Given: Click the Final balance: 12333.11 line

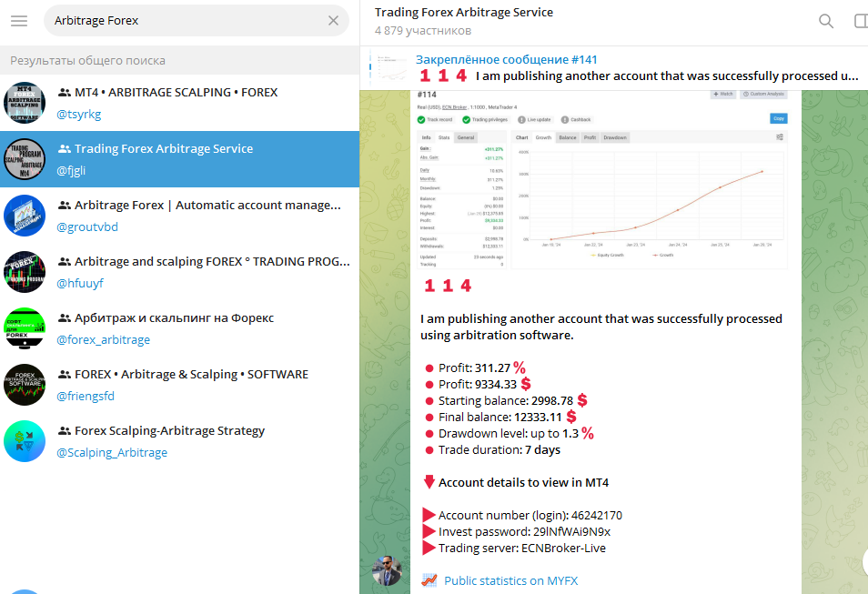Looking at the screenshot, I should [x=501, y=417].
